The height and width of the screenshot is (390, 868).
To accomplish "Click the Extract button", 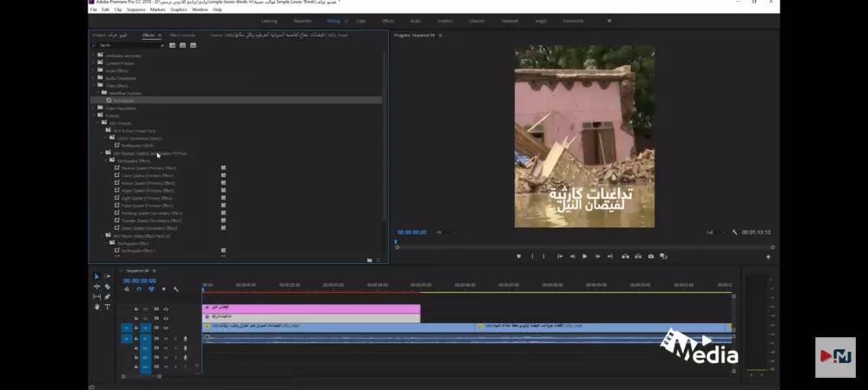I will tap(638, 256).
